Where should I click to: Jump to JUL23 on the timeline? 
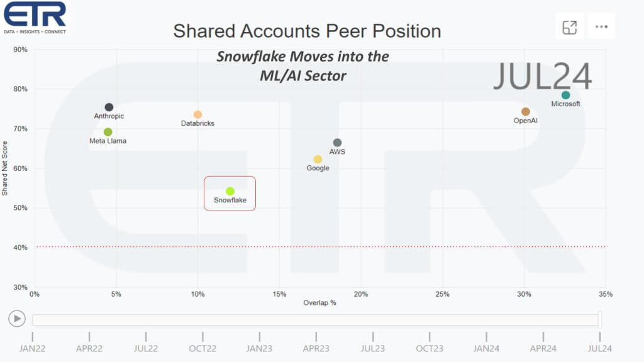(373, 348)
